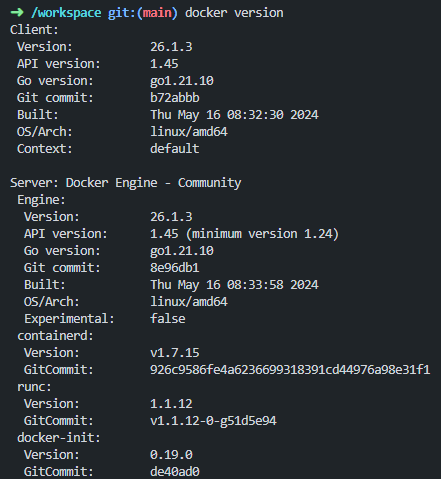Click the Engine Git commit 8e96db1
Screen dimensions: 441x479
(175, 268)
